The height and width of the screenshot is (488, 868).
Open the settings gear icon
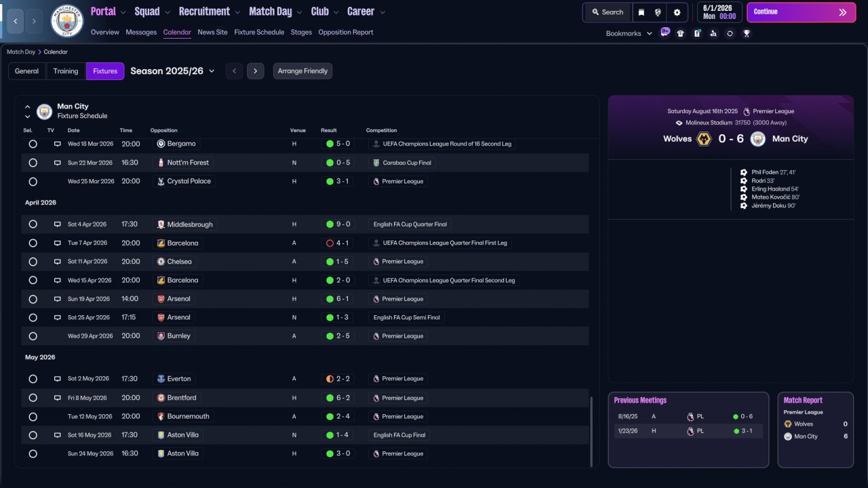point(677,12)
